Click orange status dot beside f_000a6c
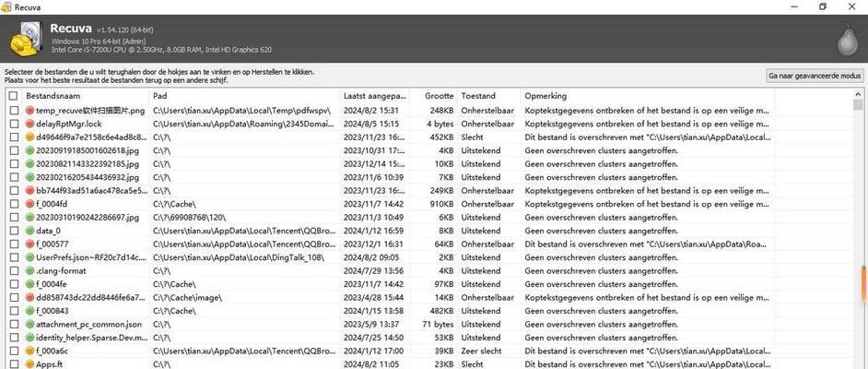 (x=29, y=351)
